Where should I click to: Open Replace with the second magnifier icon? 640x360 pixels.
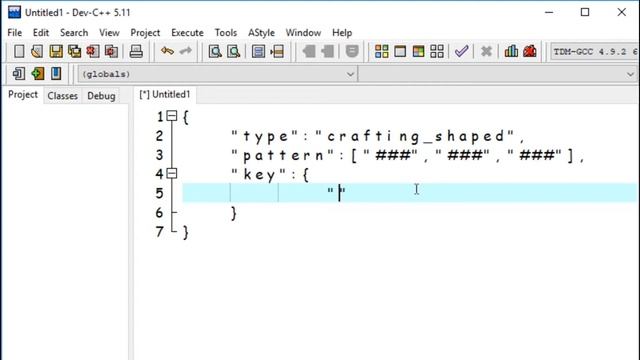coord(233,51)
